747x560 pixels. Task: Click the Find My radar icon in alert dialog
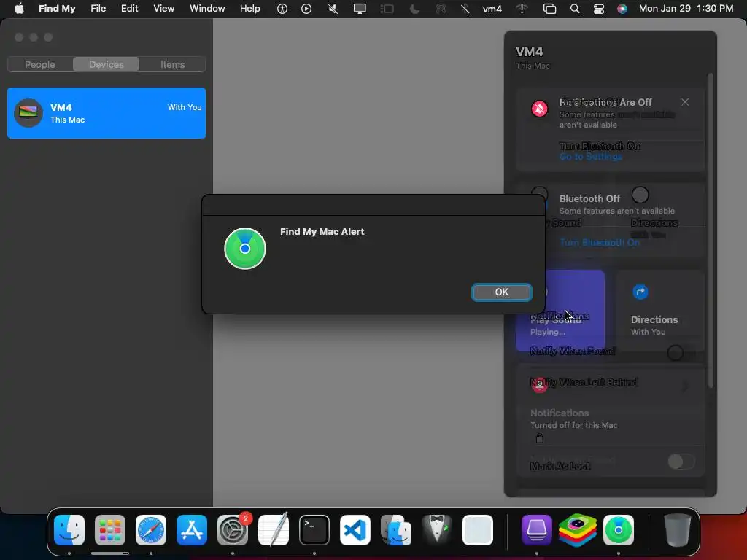pos(245,249)
